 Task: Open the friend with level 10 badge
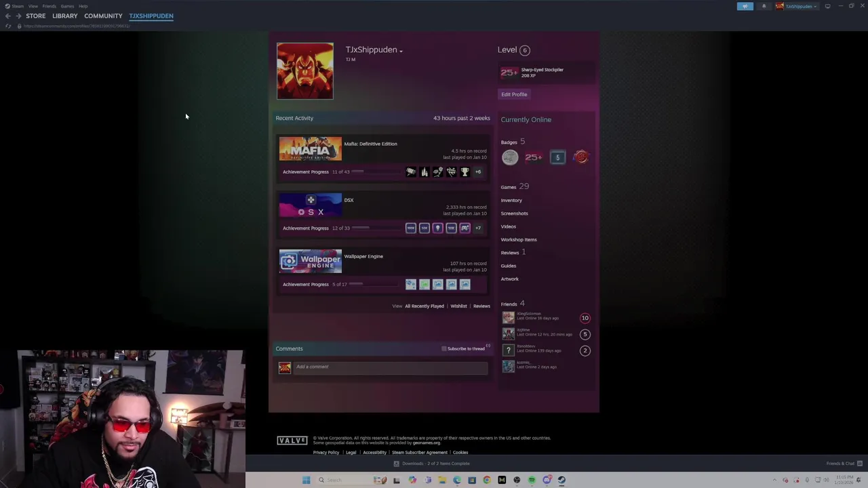(547, 317)
